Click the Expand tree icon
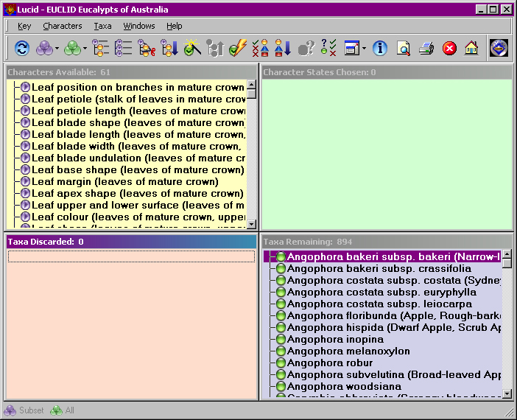The width and height of the screenshot is (517, 420). pyautogui.click(x=101, y=48)
